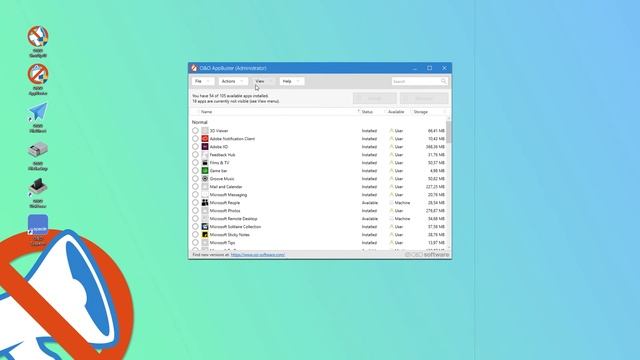640x360 pixels.
Task: Click the Mail and Calendar app icon
Action: pyautogui.click(x=205, y=187)
